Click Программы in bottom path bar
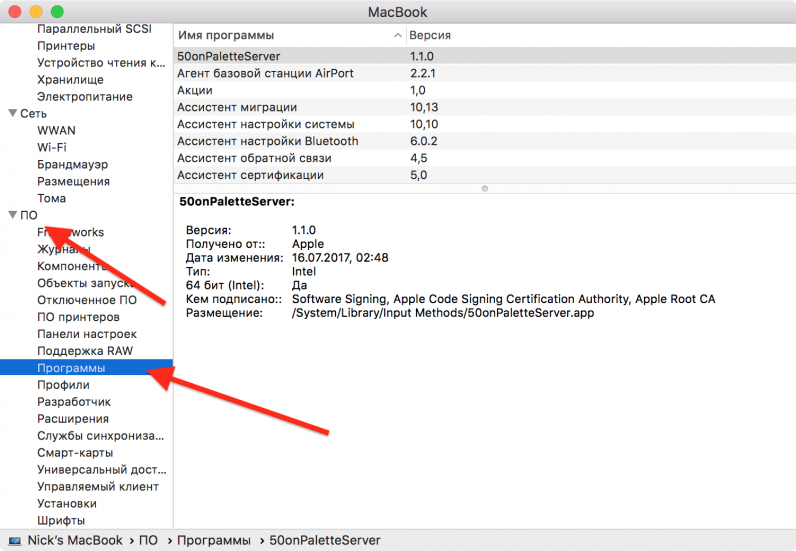 point(214,540)
